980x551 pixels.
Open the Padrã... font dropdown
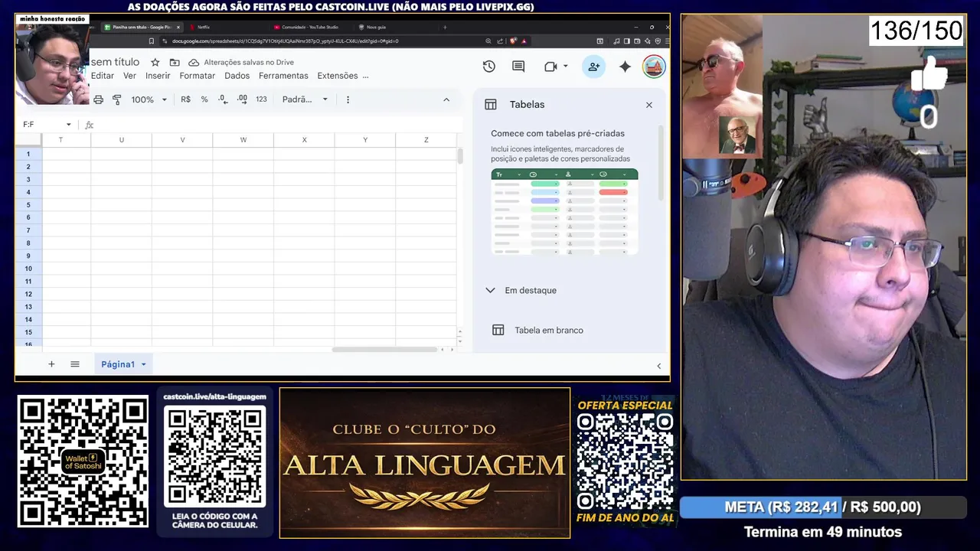click(x=305, y=99)
